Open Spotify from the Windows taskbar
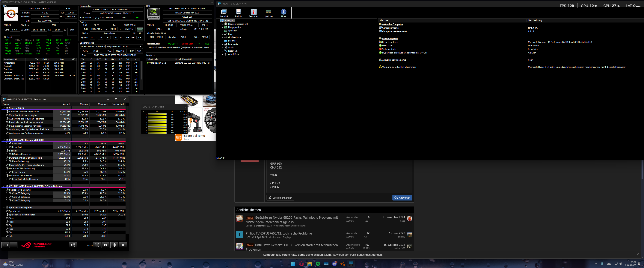The height and width of the screenshot is (268, 644). coord(318,264)
